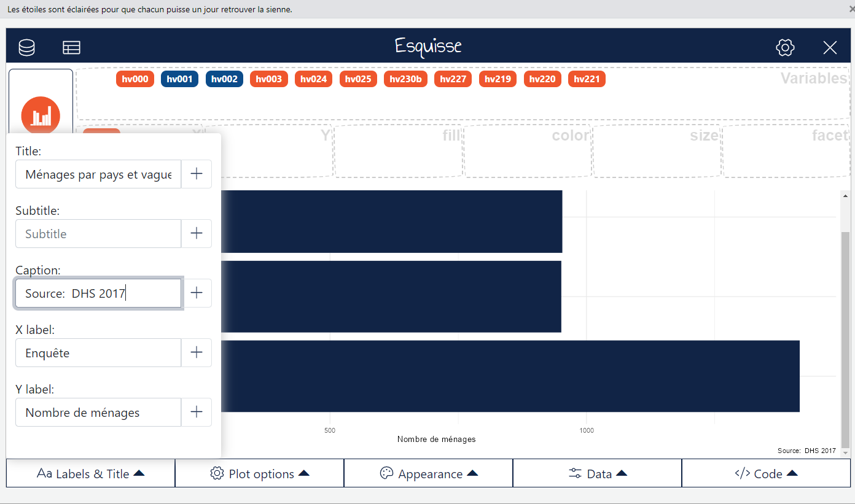Click the facet aesthetic drop zone
The width and height of the screenshot is (855, 504).
[x=786, y=151]
